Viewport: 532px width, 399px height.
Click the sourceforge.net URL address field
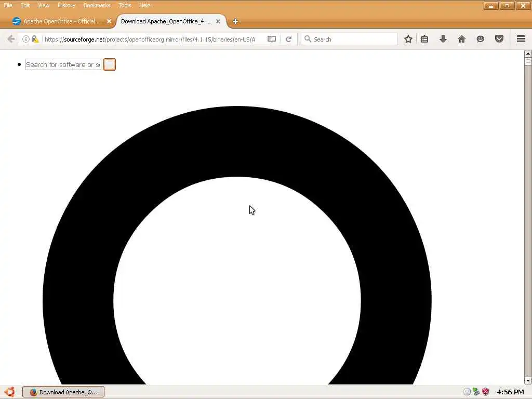click(150, 39)
